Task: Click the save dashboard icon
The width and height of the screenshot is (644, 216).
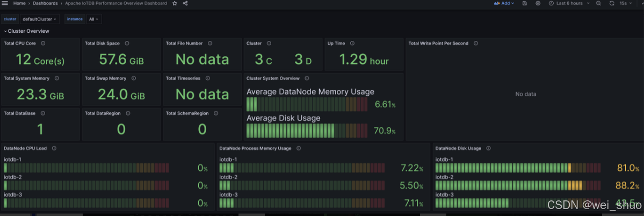Action: click(524, 3)
